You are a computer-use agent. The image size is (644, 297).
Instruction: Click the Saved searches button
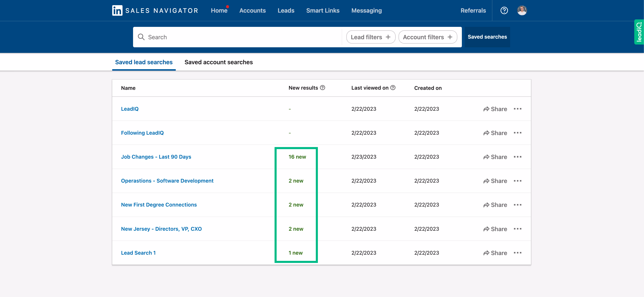coord(487,37)
